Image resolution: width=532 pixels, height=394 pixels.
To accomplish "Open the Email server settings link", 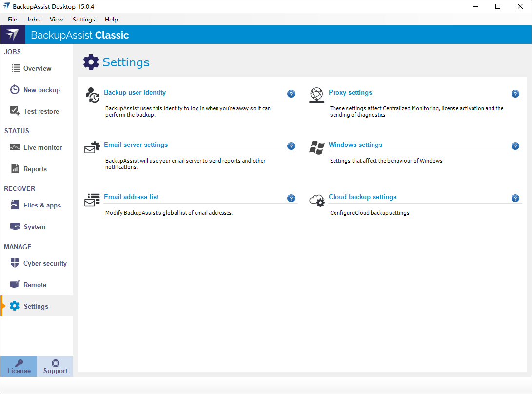I will click(x=136, y=145).
